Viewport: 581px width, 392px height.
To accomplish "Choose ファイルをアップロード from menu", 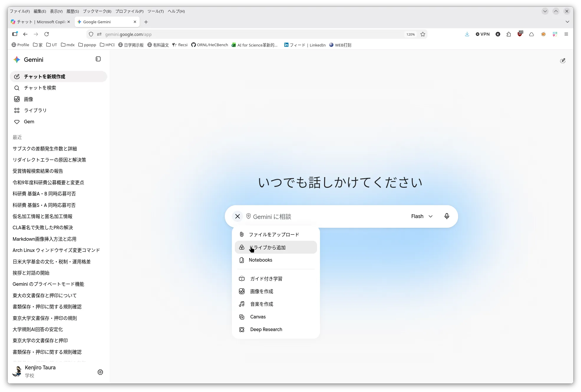I will 276,235.
